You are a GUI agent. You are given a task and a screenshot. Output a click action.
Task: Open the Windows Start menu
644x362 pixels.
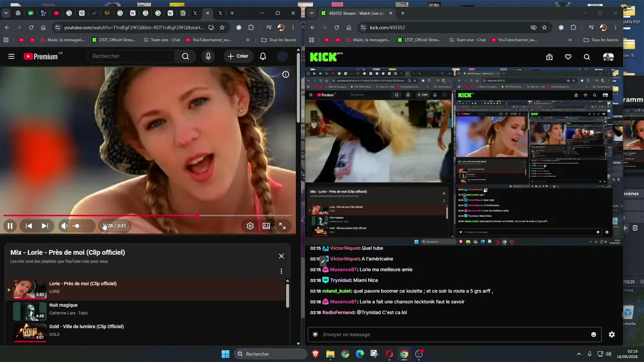coord(225,354)
